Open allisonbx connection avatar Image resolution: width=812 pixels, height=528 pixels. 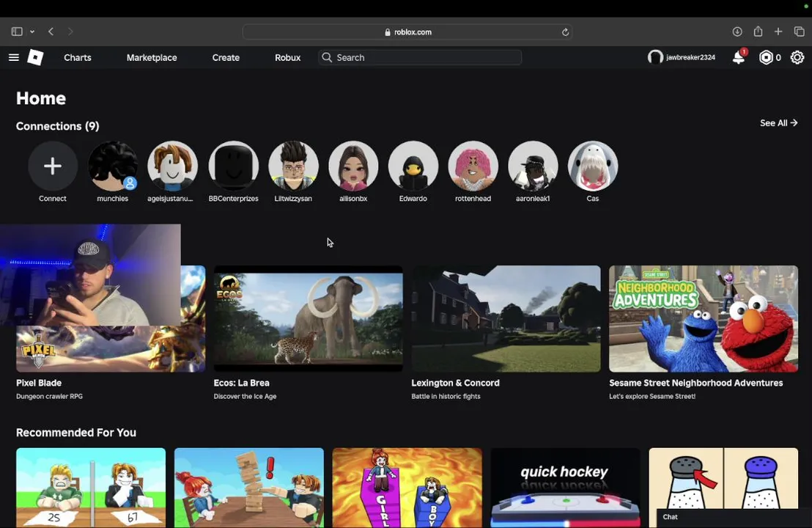353,166
